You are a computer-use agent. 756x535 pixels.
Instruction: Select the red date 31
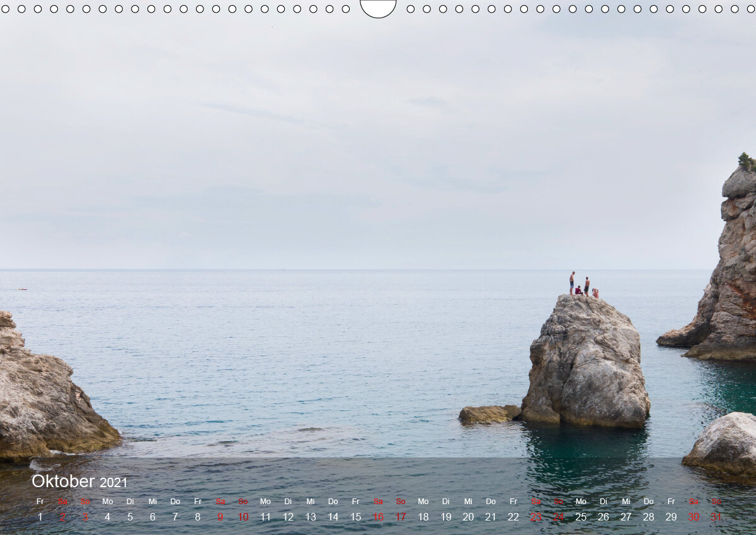click(716, 517)
